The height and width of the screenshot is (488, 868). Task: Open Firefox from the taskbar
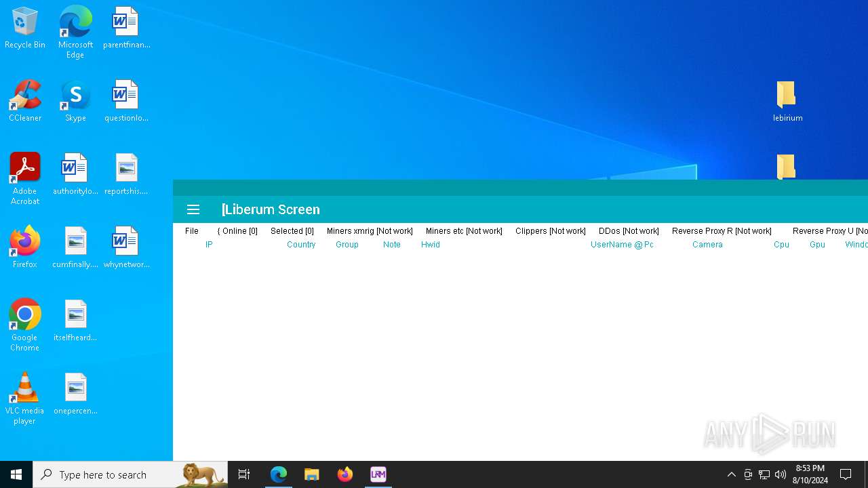tap(345, 474)
